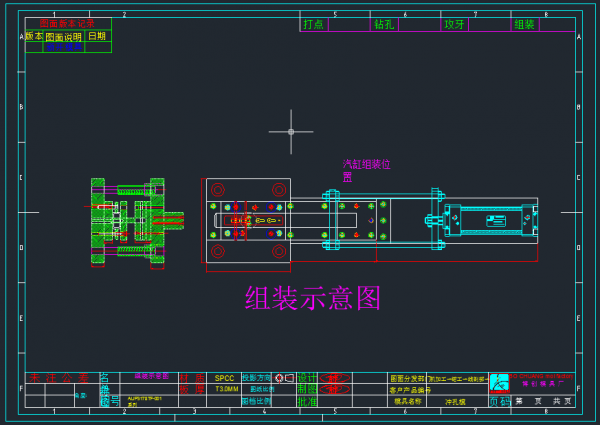
Task: Click the red 材质 label
Action: 192,378
